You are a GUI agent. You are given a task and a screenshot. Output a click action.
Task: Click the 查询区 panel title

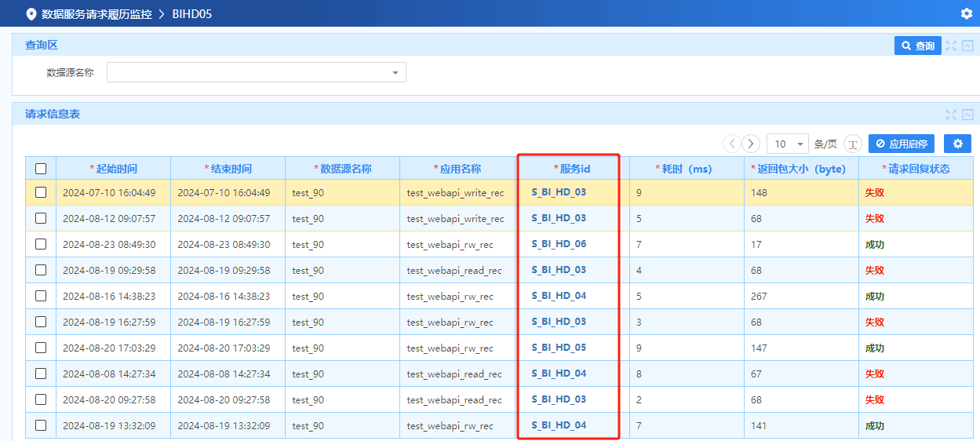(42, 46)
